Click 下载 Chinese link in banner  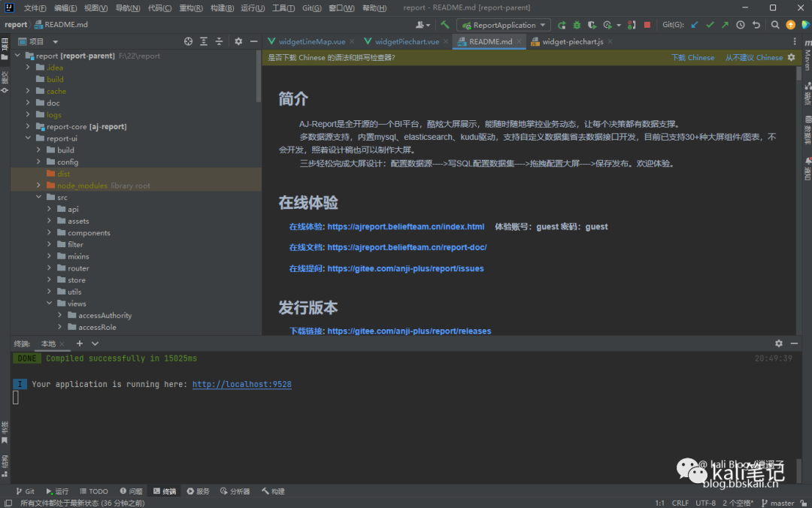[692, 57]
